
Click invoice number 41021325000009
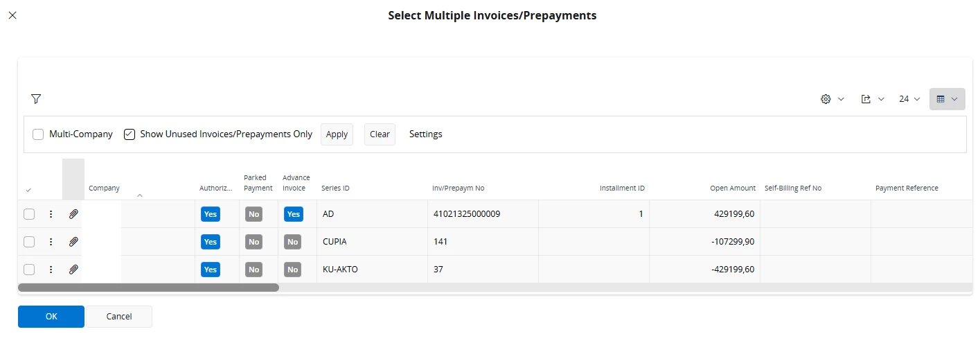467,214
